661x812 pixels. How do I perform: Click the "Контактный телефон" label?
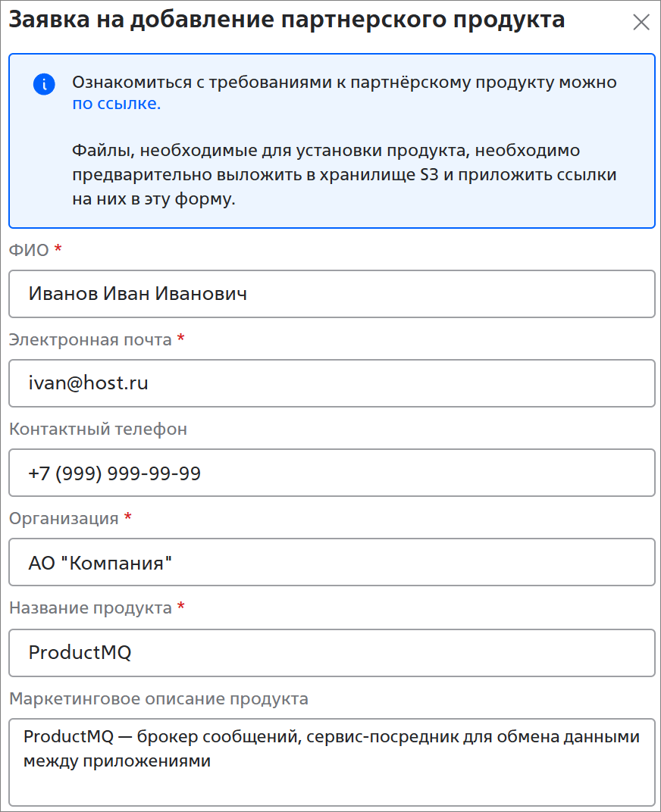click(x=98, y=429)
